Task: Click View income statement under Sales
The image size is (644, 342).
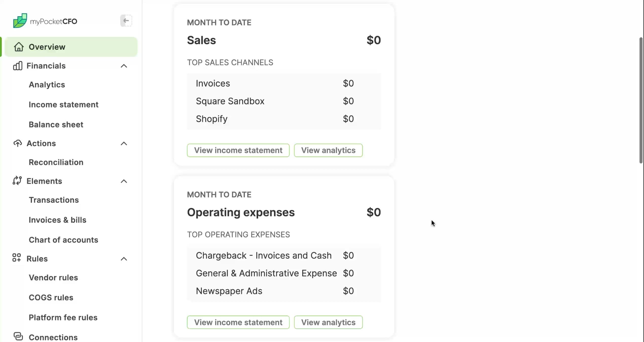Action: (238, 150)
